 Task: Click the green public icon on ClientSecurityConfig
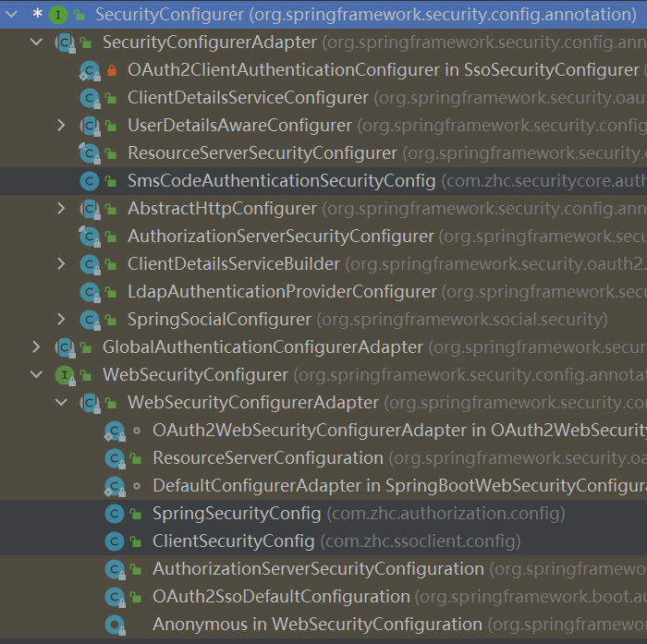click(x=136, y=541)
